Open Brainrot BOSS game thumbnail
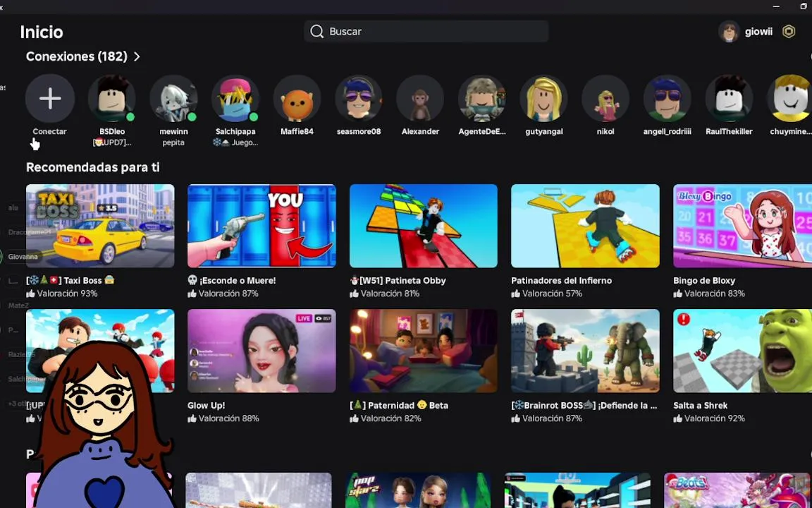The width and height of the screenshot is (812, 508). point(585,351)
